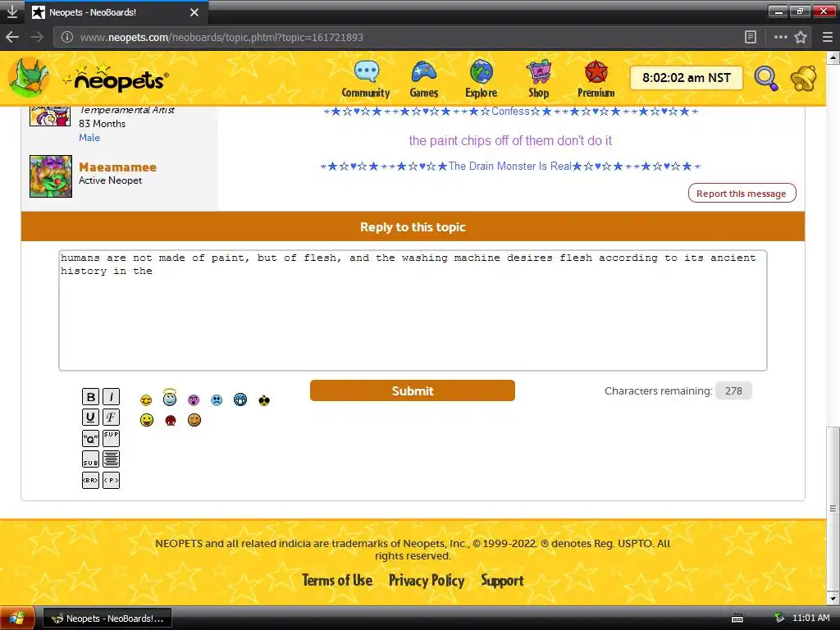
Task: Open the browser hamburger menu
Action: (828, 37)
